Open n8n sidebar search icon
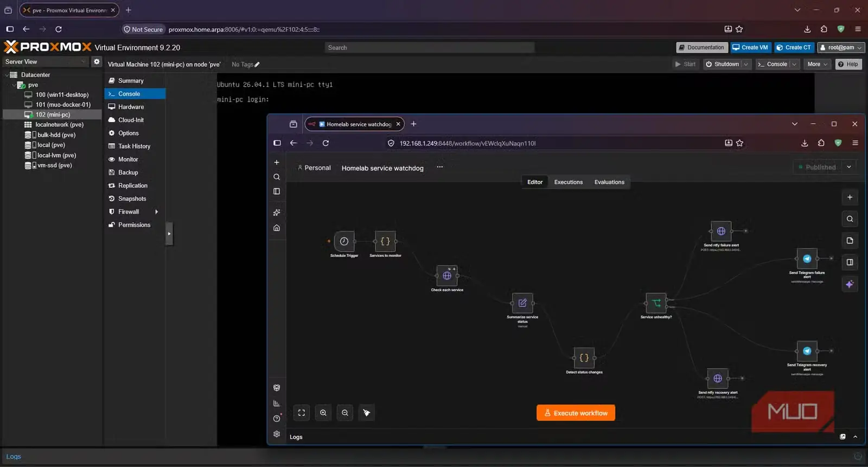 (277, 177)
